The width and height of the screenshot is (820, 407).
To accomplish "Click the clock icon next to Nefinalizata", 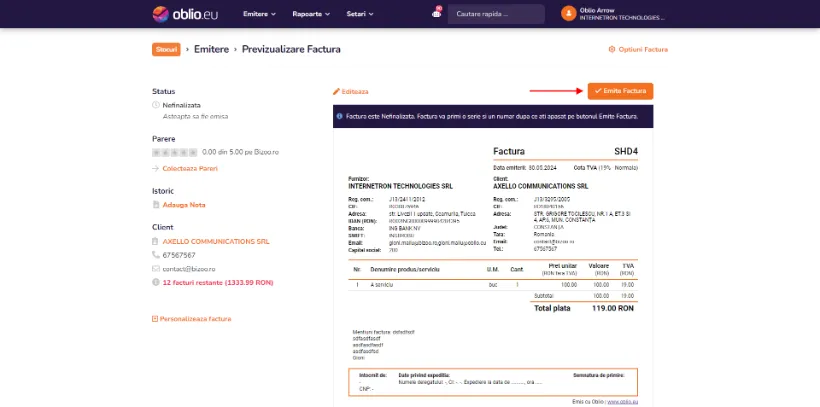I will pos(155,105).
